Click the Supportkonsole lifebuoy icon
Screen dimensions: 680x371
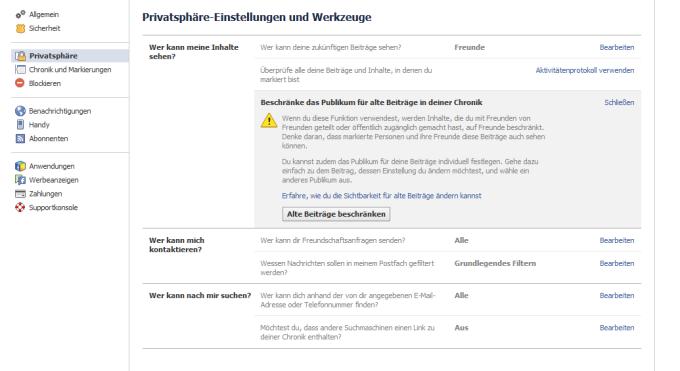(x=20, y=207)
